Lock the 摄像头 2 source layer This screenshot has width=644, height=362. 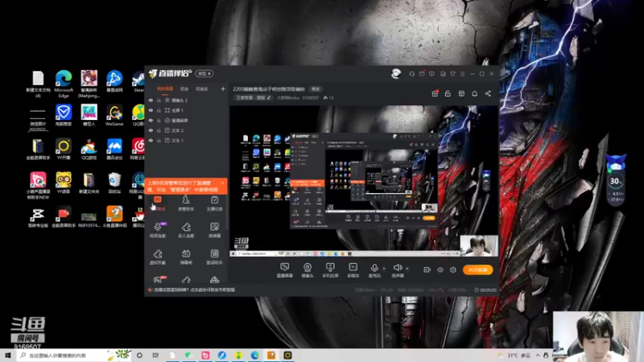pos(159,100)
